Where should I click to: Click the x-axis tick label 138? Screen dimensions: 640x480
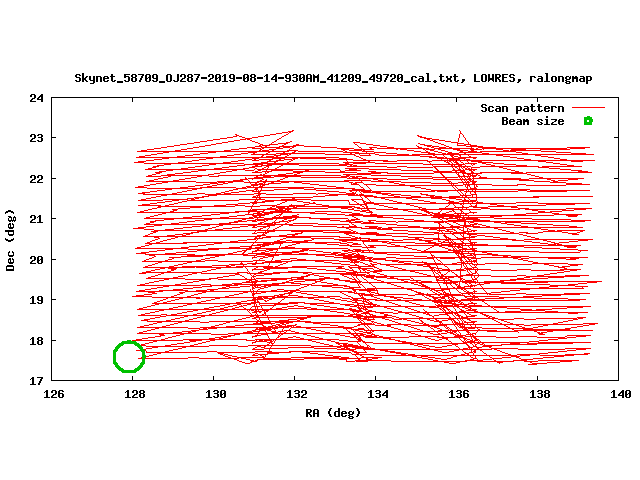click(539, 394)
